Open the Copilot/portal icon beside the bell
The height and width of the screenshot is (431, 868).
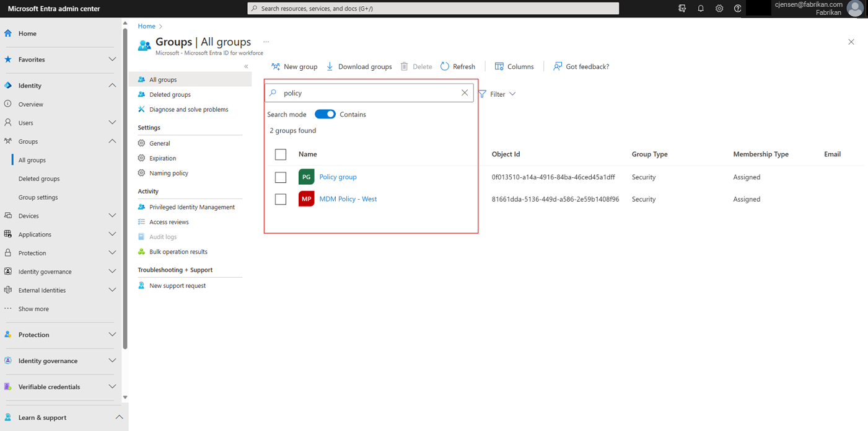(x=682, y=9)
